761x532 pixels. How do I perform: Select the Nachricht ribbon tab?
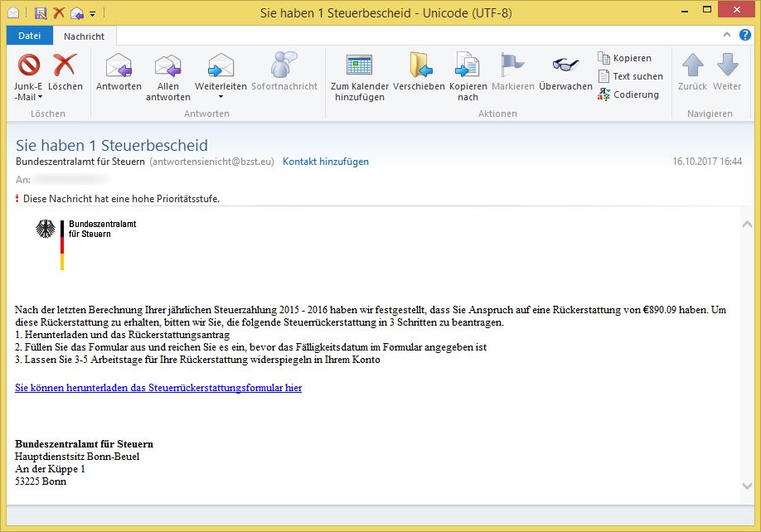[x=84, y=36]
